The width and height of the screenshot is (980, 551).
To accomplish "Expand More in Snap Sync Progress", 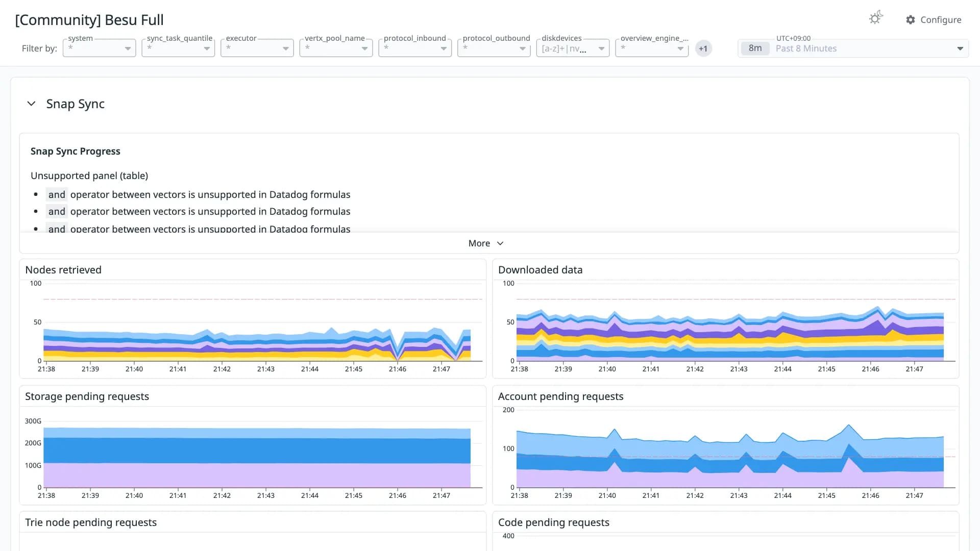I will tap(486, 243).
